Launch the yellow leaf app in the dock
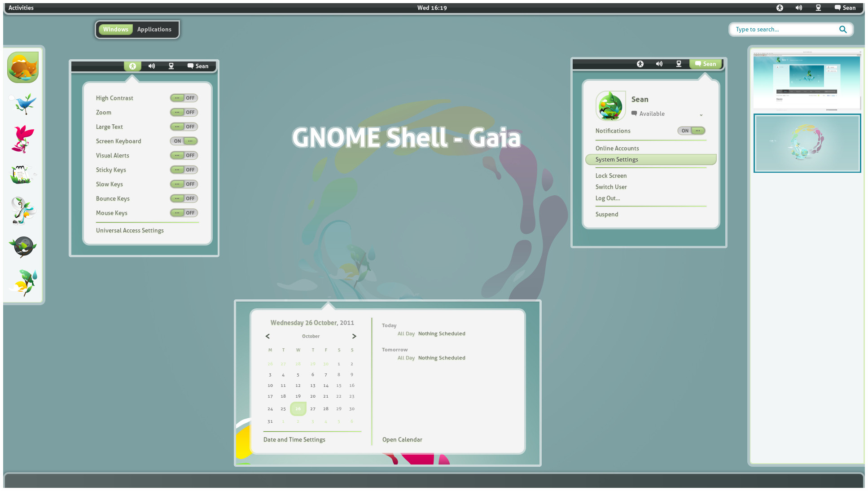This screenshot has height=491, width=868. [x=23, y=282]
